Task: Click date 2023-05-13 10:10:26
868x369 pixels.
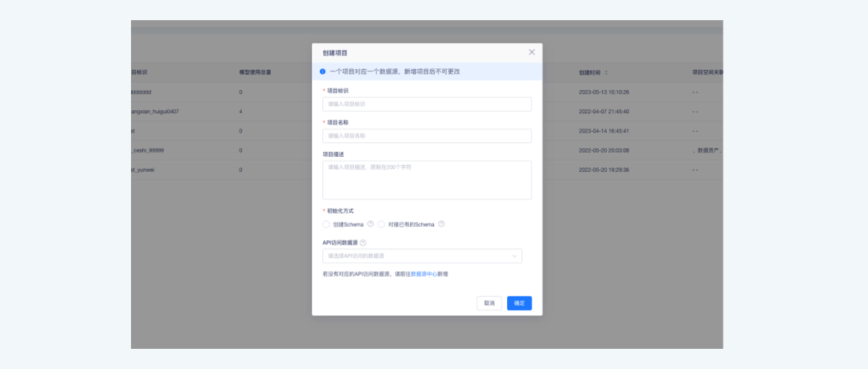Action: pos(604,92)
